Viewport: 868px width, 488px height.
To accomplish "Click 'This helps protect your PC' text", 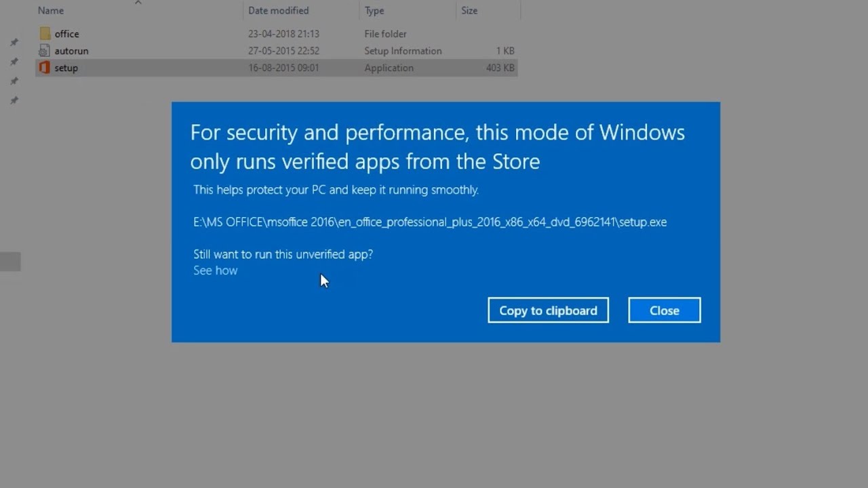I will (x=336, y=190).
